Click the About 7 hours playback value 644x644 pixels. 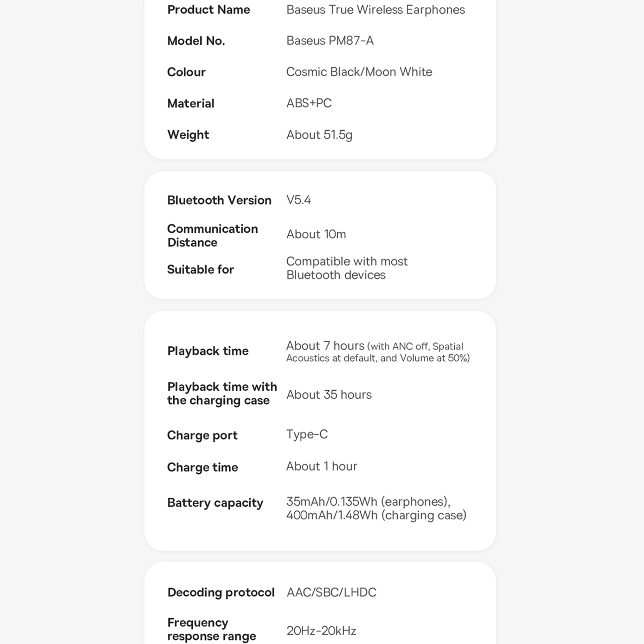point(325,346)
